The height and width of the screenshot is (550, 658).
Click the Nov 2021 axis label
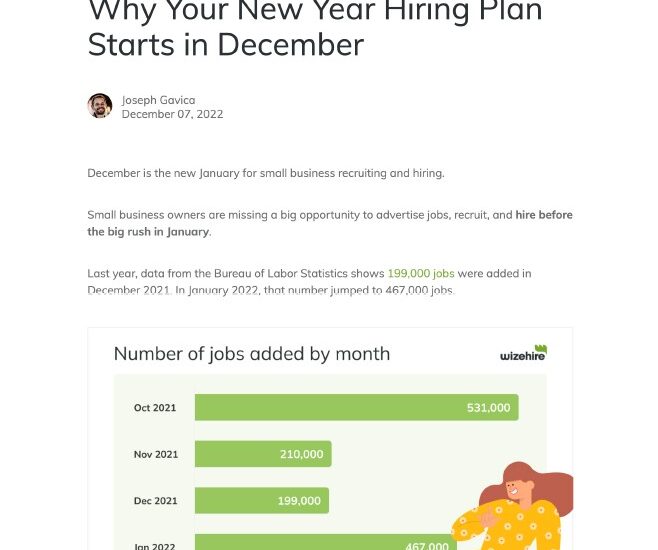(x=156, y=454)
